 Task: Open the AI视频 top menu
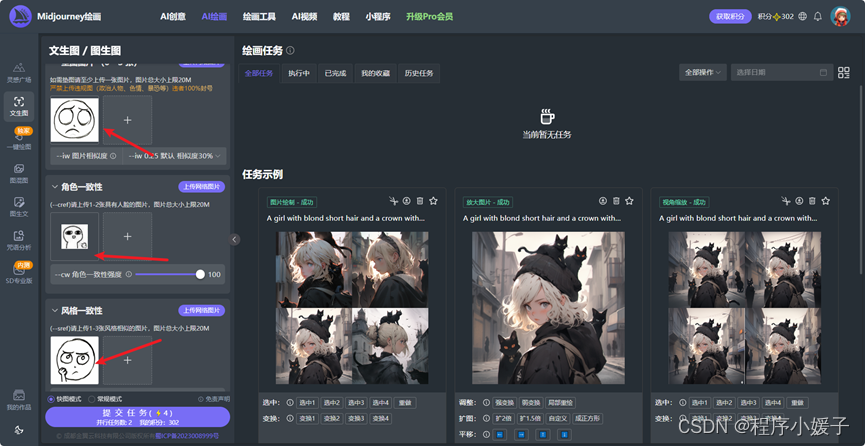click(x=305, y=17)
